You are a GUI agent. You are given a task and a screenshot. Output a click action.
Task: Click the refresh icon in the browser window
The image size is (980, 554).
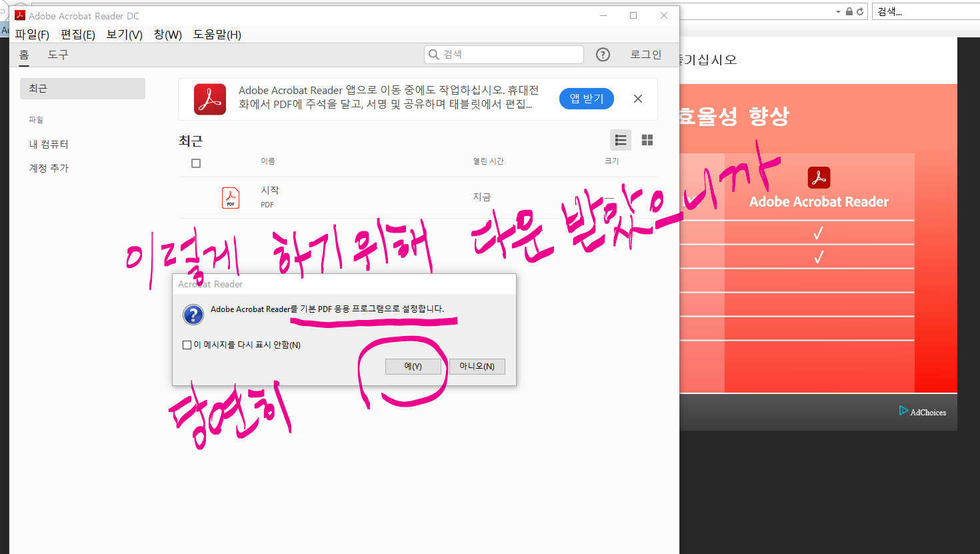click(x=860, y=11)
